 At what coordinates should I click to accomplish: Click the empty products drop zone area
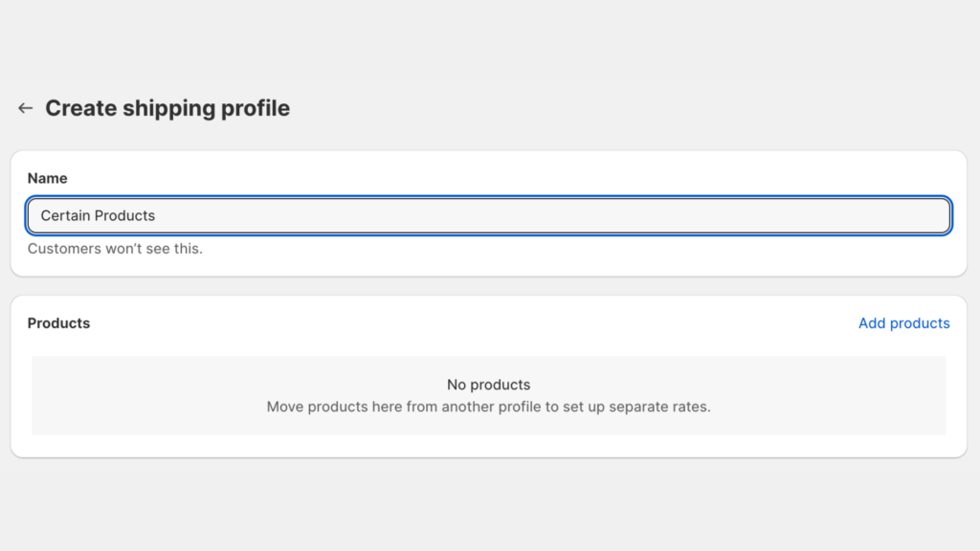[489, 395]
